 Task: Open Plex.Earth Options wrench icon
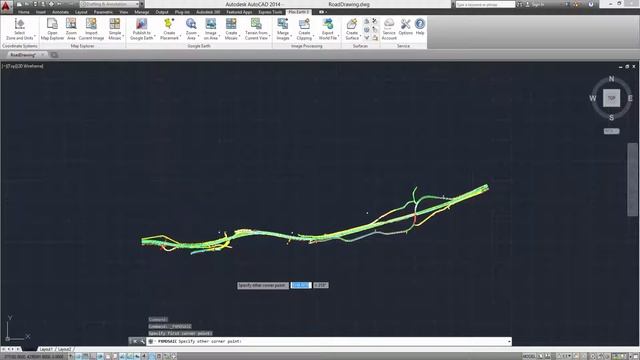pos(405,27)
